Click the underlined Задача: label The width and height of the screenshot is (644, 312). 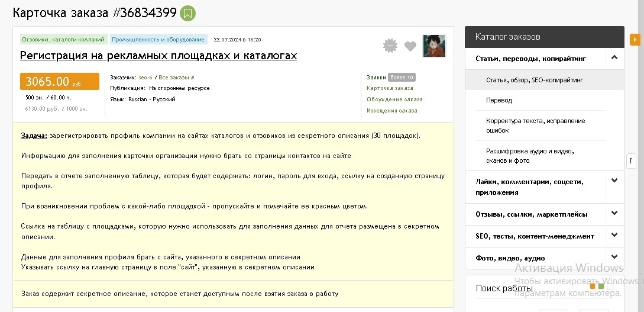point(34,136)
